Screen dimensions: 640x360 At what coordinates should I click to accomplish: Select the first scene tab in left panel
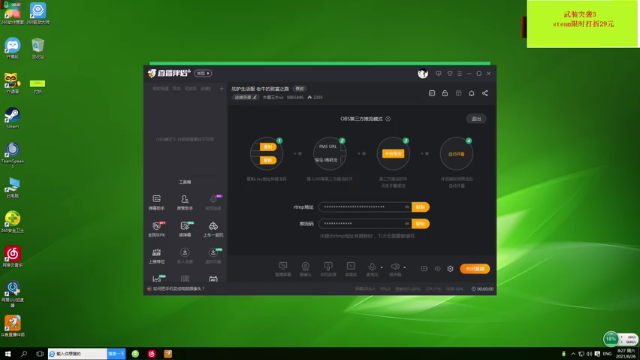pyautogui.click(x=160, y=89)
